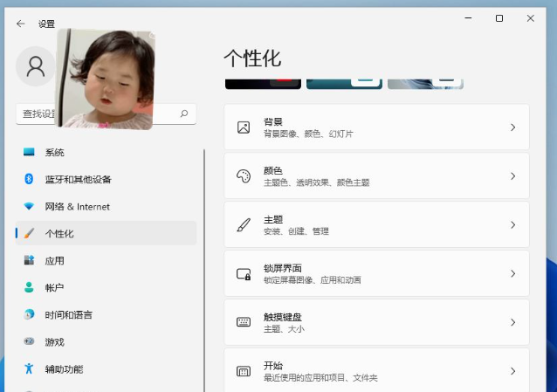Select the first dark theme thumbnail

point(263,84)
